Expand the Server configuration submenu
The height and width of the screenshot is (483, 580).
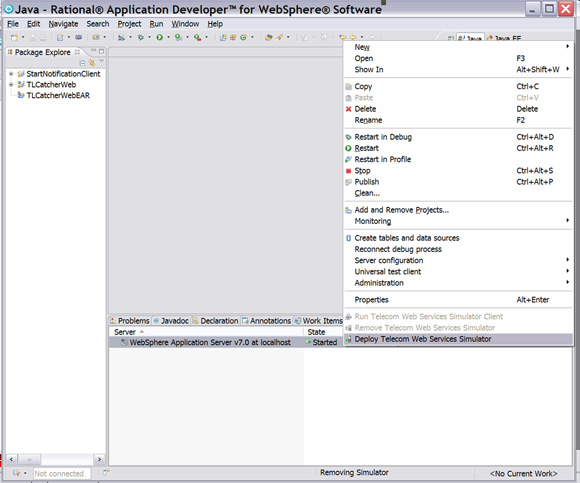point(459,260)
